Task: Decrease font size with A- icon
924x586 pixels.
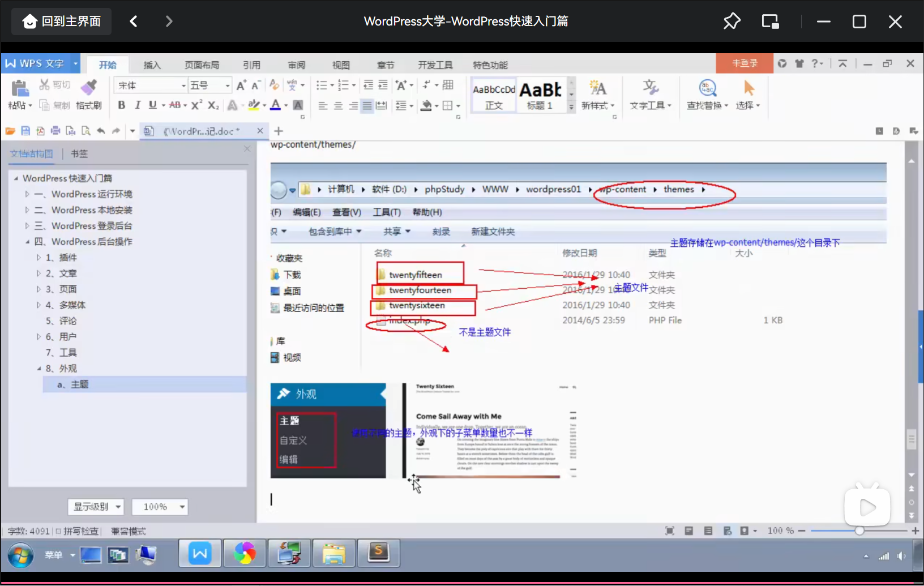Action: tap(255, 85)
